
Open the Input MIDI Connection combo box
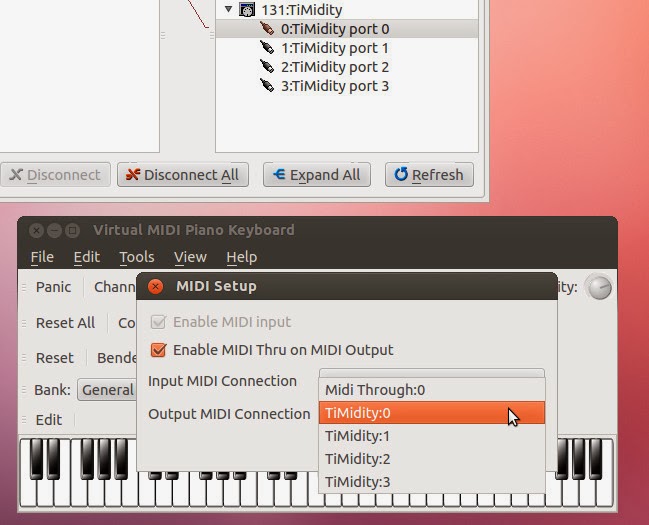(x=432, y=373)
